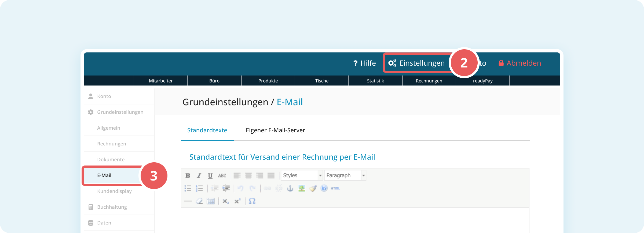
Task: Justify text fully
Action: (271, 176)
